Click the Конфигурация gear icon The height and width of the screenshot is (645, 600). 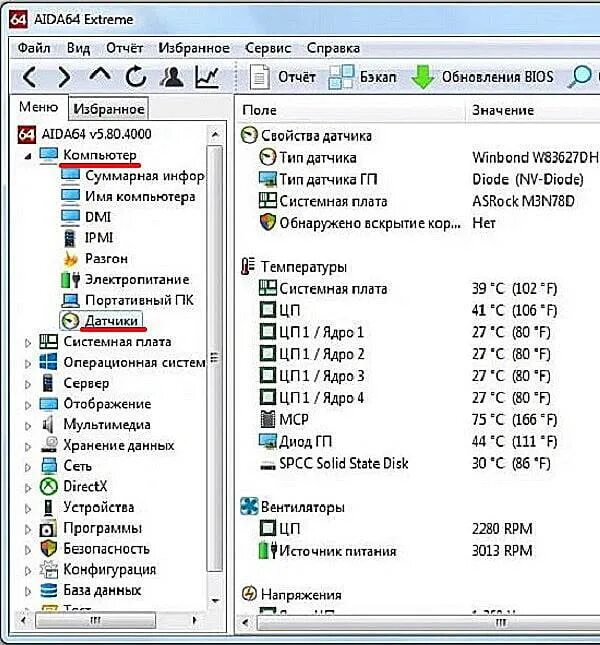point(49,569)
